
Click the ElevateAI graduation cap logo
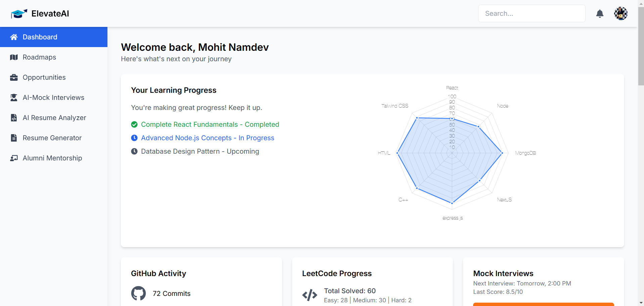19,14
